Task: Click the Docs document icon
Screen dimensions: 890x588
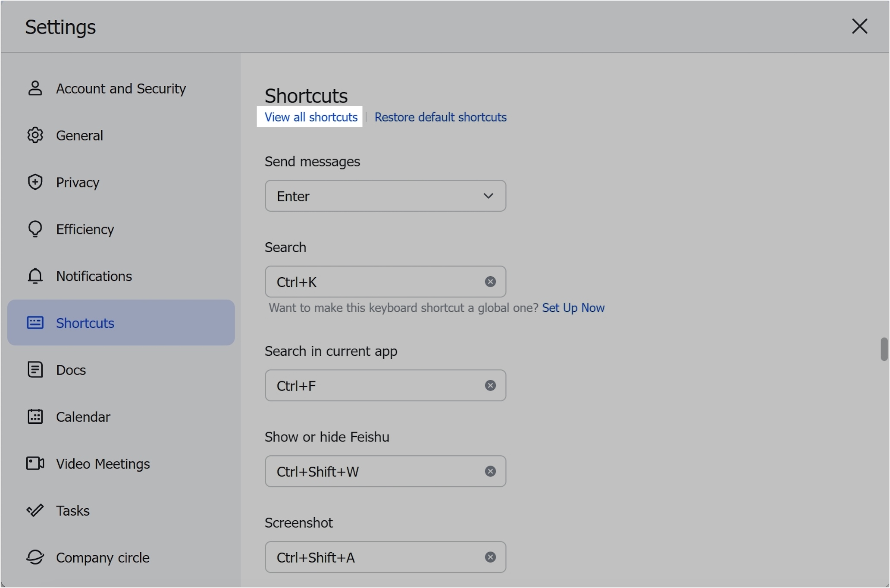Action: coord(35,369)
